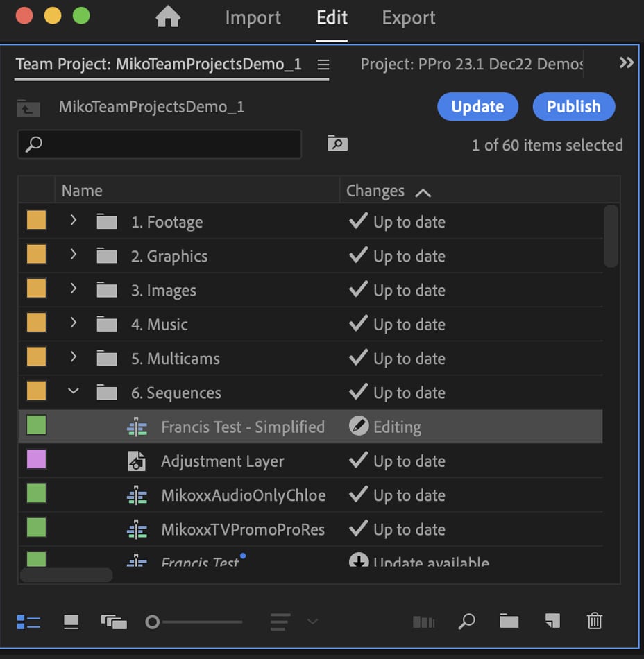Collapse the 6. Sequences bin
Viewport: 644px width, 659px height.
pyautogui.click(x=74, y=392)
